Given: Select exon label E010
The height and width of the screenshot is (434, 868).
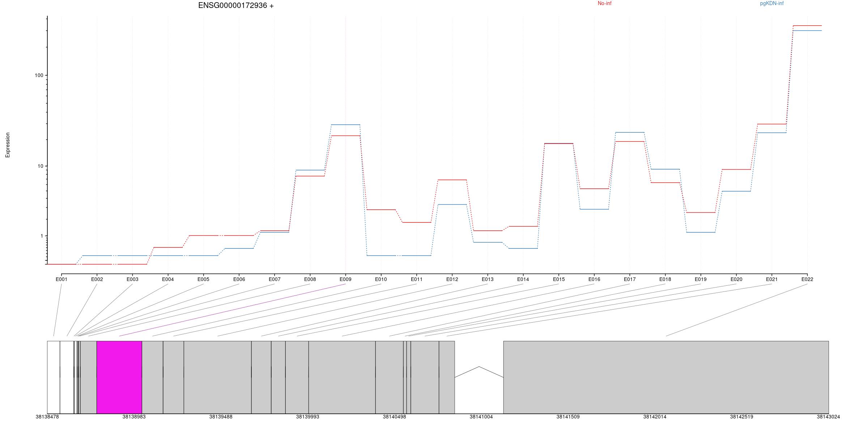Looking at the screenshot, I should [x=381, y=279].
